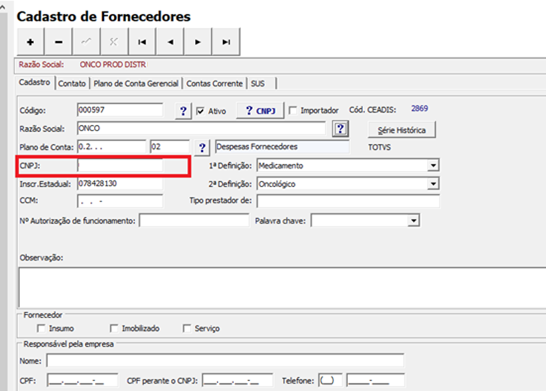Focus the CCM input field

[x=120, y=201]
